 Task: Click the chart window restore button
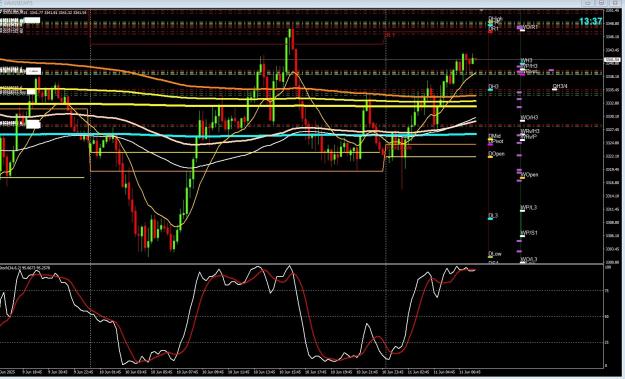point(601,3)
